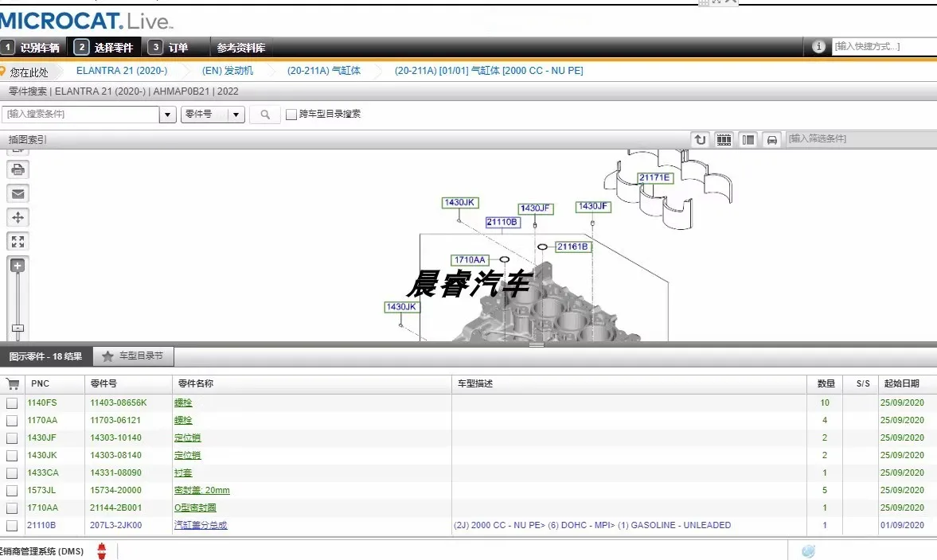
Task: Select callout 21110B in the diagram
Action: tap(502, 223)
